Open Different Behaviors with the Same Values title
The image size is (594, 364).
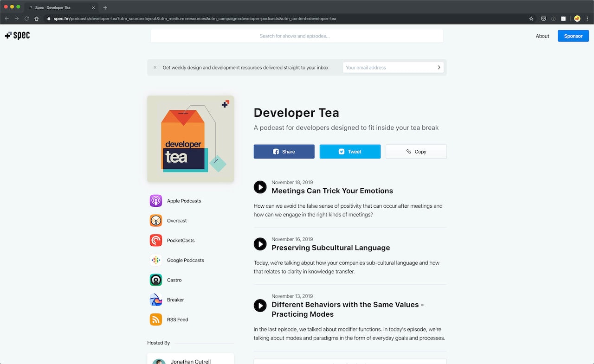348,309
